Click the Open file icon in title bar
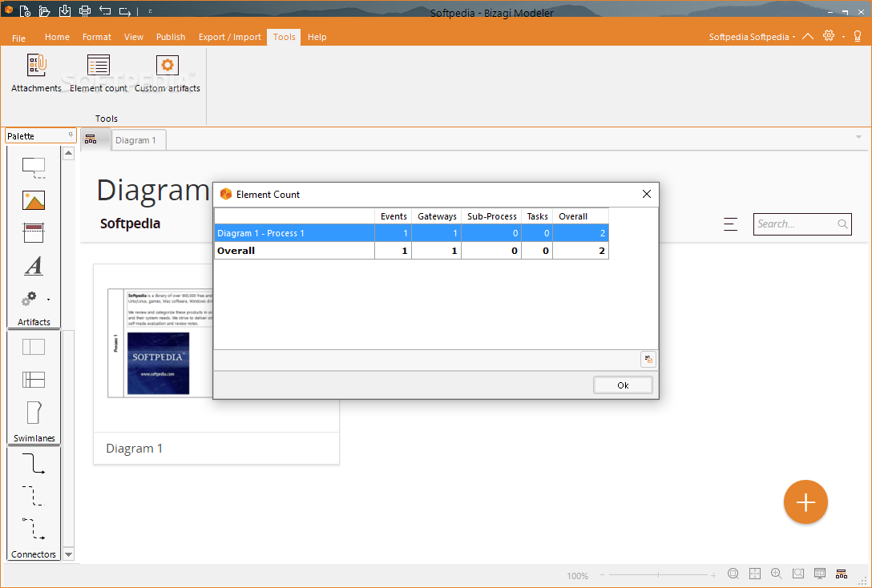 coord(45,10)
